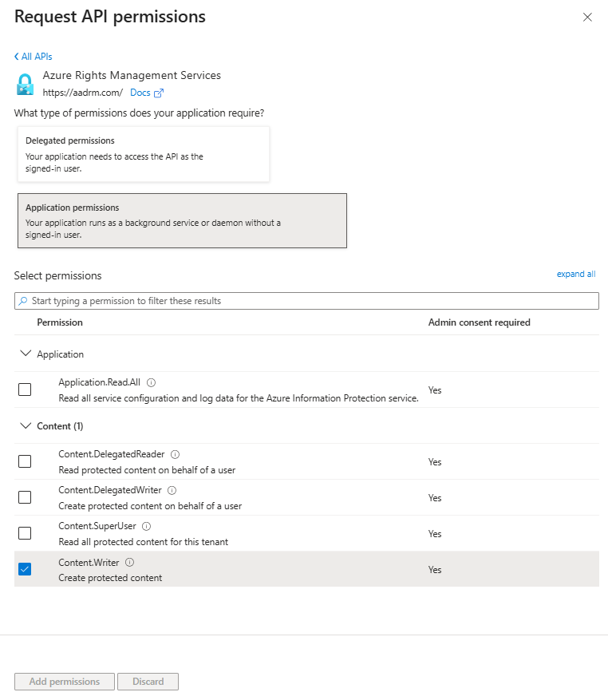The width and height of the screenshot is (608, 700).
Task: Click the info icon beside Content.SuperUser
Action: pos(147,526)
